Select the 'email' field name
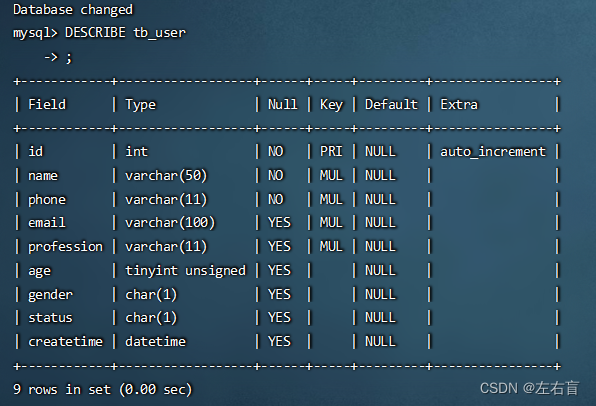Image resolution: width=596 pixels, height=406 pixels. pyautogui.click(x=47, y=222)
